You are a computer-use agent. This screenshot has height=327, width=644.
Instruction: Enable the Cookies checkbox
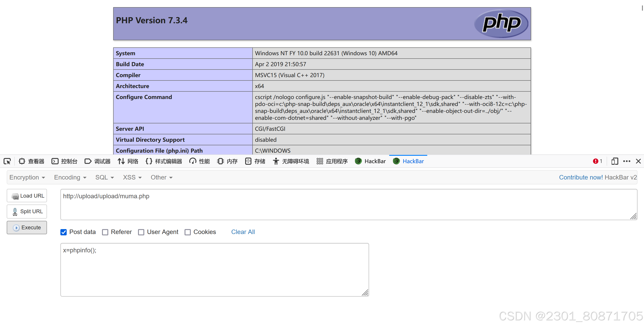187,232
